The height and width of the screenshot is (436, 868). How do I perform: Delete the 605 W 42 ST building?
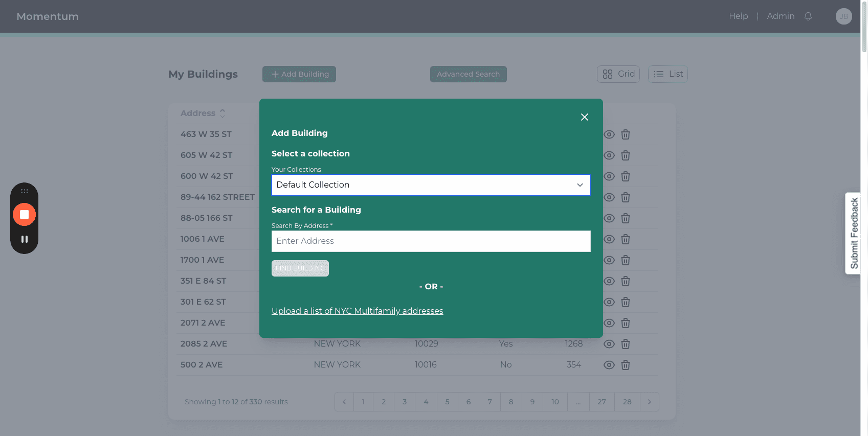tap(626, 155)
